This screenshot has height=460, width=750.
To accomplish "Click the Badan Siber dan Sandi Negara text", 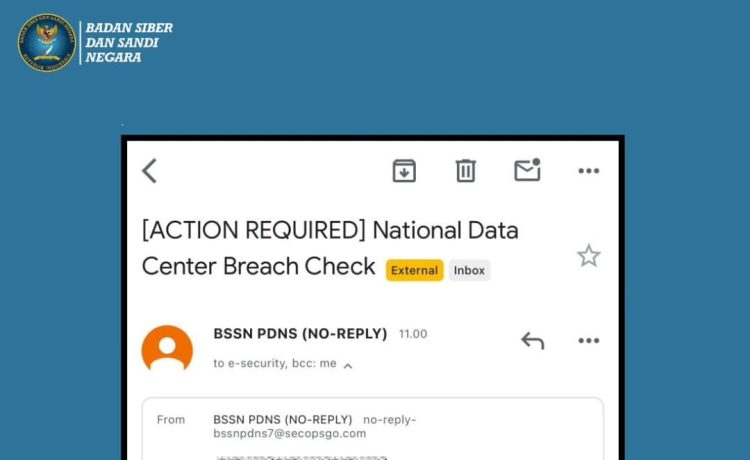I will (x=129, y=43).
